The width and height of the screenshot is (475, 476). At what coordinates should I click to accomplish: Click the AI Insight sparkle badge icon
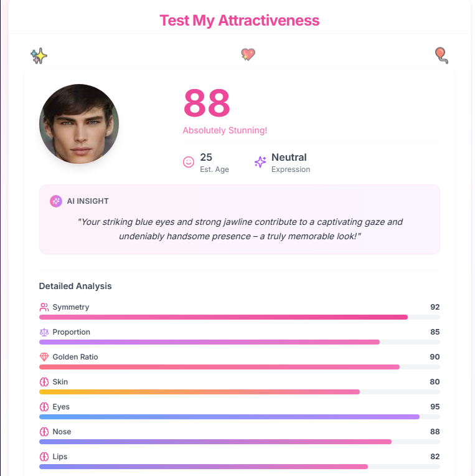[x=56, y=201]
